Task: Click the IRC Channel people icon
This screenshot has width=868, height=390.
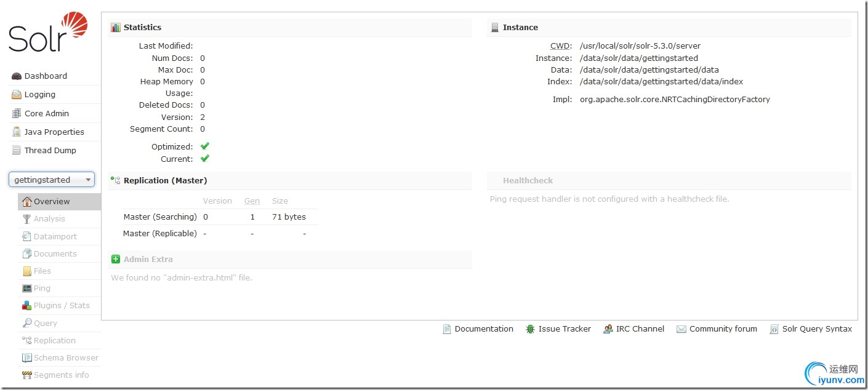Action: tap(608, 329)
